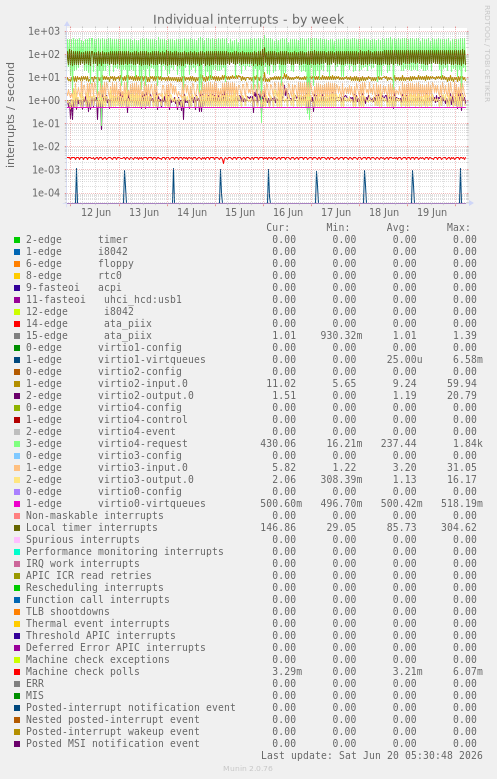Click the orange TLB shootdowns swatch

tap(17, 612)
